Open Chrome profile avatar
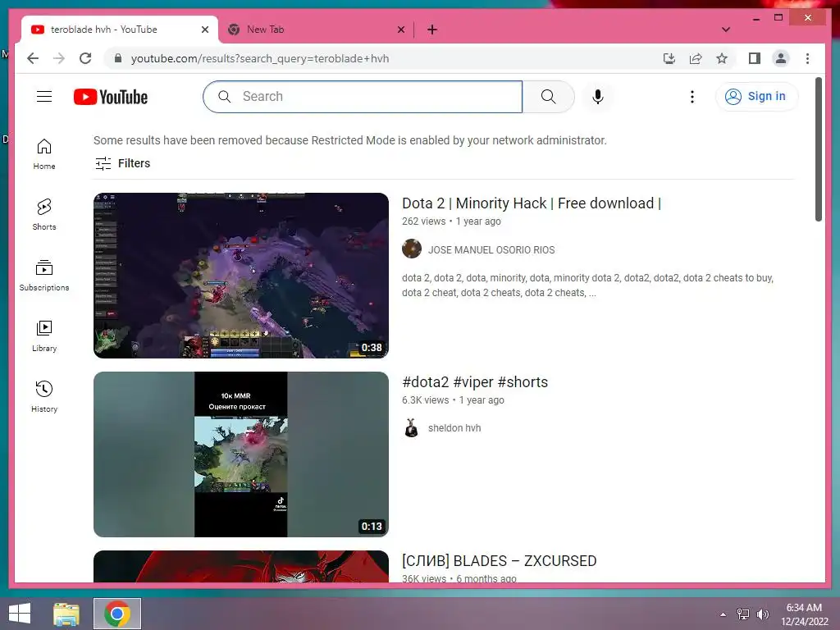The width and height of the screenshot is (840, 630). 781,58
